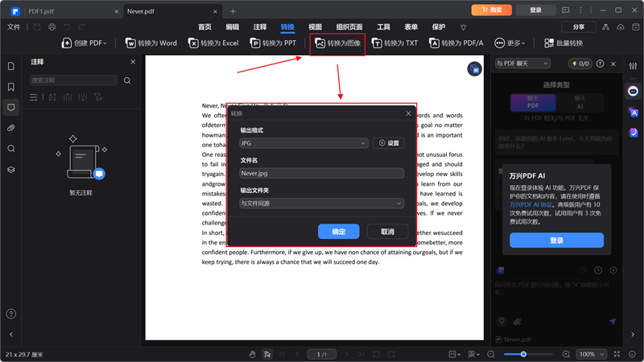Open the output folder dropdown
This screenshot has height=362, width=644.
click(x=321, y=204)
